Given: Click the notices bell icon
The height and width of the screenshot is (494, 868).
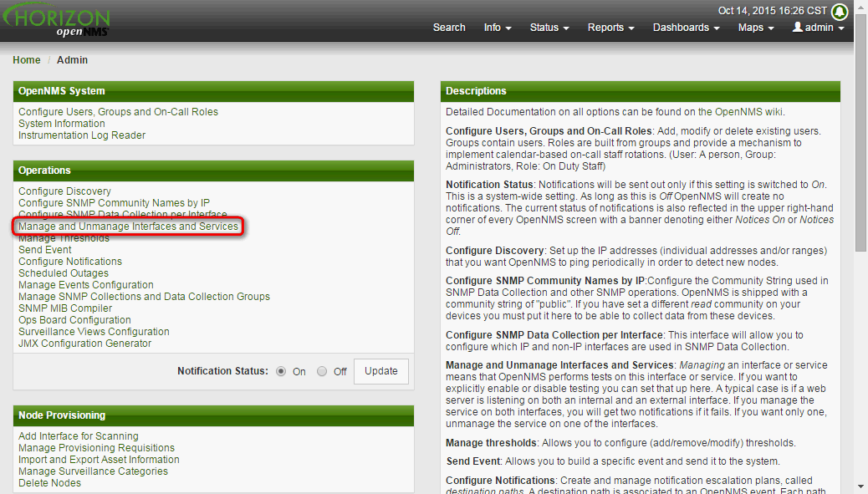Looking at the screenshot, I should click(840, 11).
